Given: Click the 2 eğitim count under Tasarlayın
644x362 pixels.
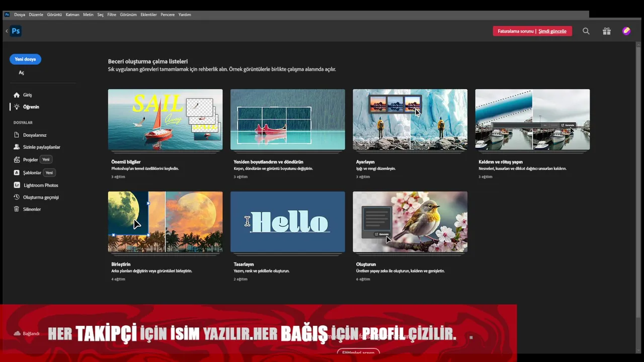Looking at the screenshot, I should [x=240, y=279].
